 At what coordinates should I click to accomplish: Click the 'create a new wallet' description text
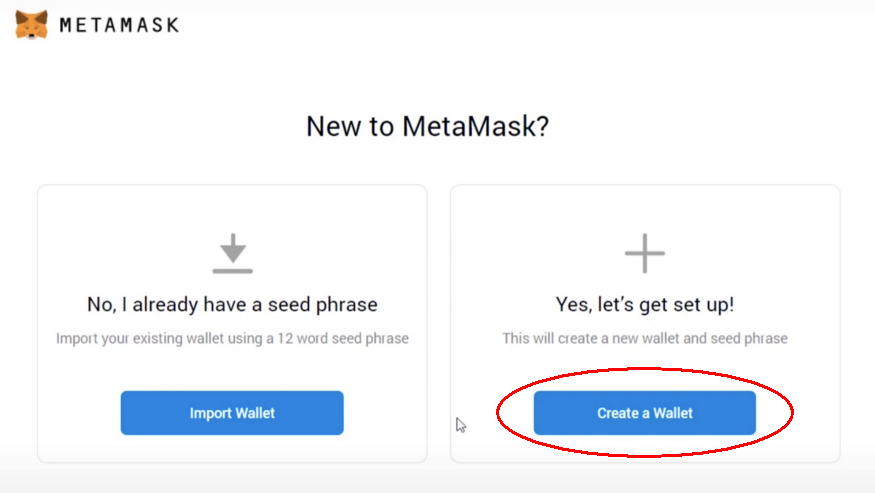click(645, 338)
